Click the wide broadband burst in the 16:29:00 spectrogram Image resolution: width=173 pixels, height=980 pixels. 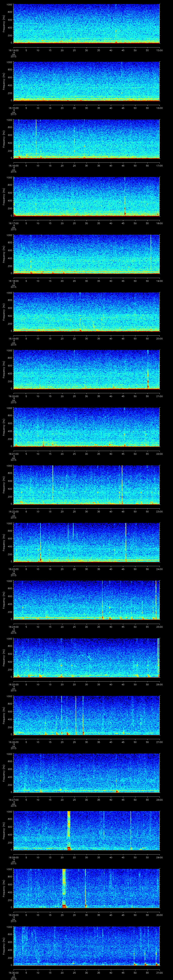pos(64,888)
